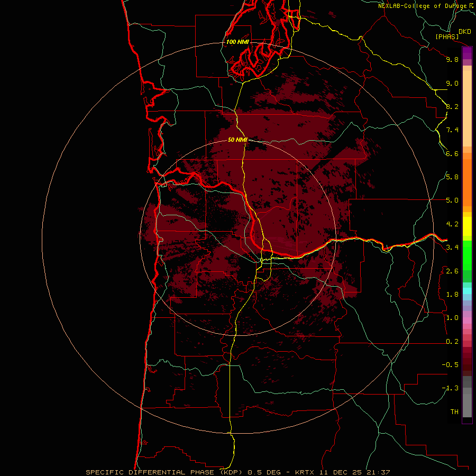Click the [PHAS] units label
The width and height of the screenshot is (476, 476).
(447, 36)
